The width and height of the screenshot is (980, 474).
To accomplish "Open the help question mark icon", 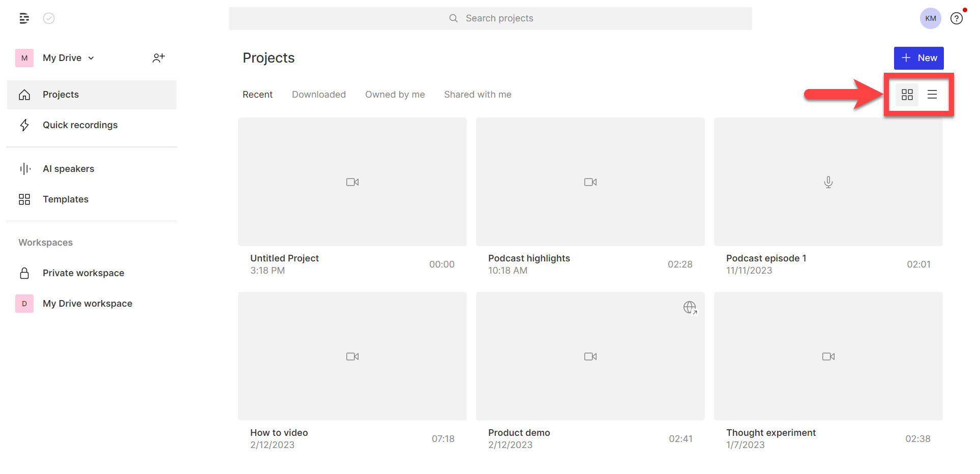I will (x=956, y=18).
